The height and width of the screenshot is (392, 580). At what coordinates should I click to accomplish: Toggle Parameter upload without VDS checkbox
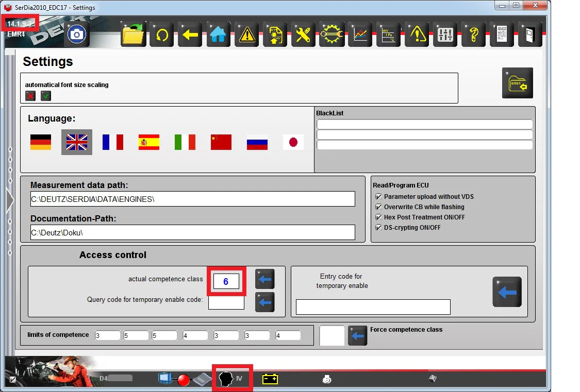[379, 197]
